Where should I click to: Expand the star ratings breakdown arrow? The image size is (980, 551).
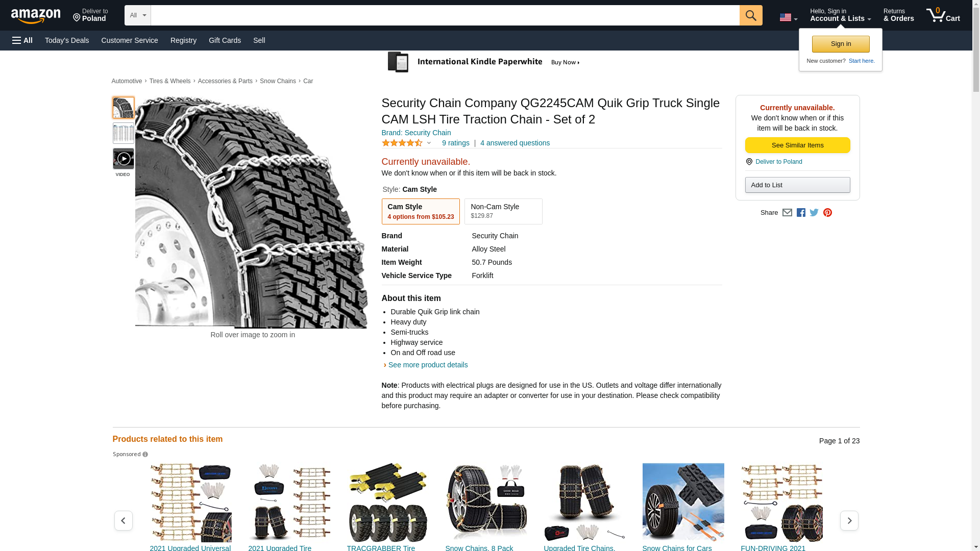coord(429,143)
